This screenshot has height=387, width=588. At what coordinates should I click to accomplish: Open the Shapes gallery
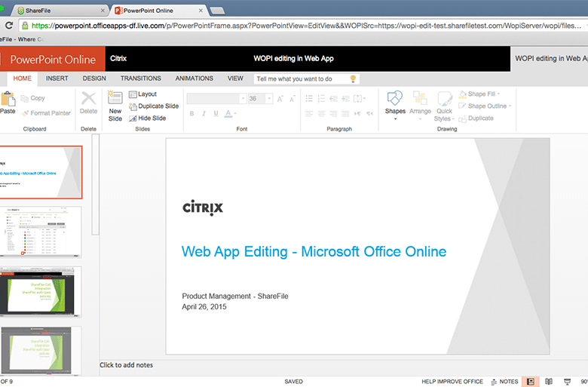tap(395, 106)
